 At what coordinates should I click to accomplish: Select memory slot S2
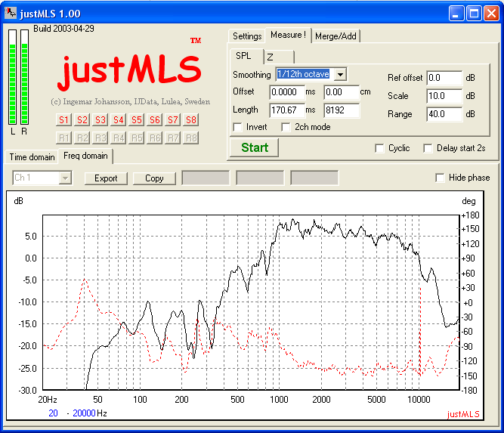(82, 120)
